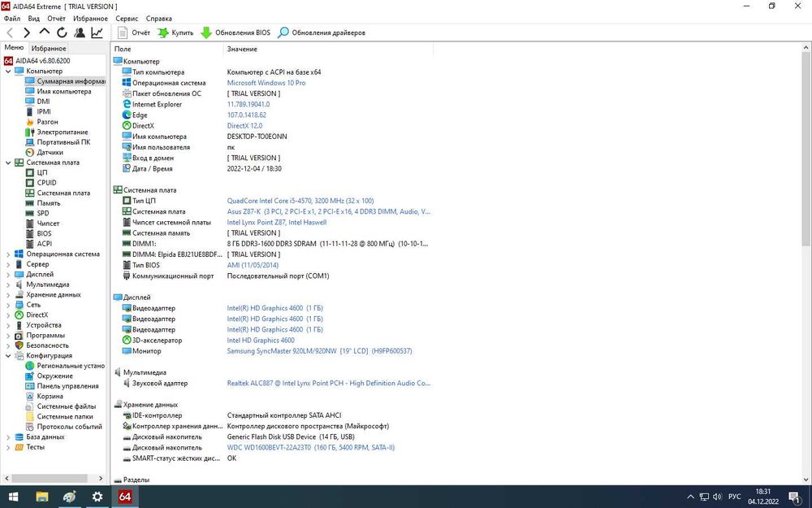Open Windows Start menu

tap(14, 497)
